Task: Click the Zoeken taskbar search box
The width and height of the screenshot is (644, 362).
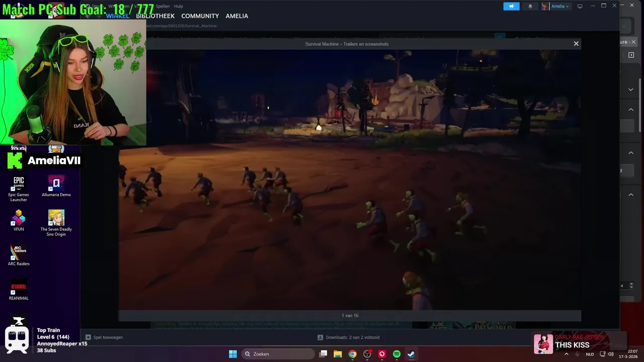Action: [x=278, y=354]
